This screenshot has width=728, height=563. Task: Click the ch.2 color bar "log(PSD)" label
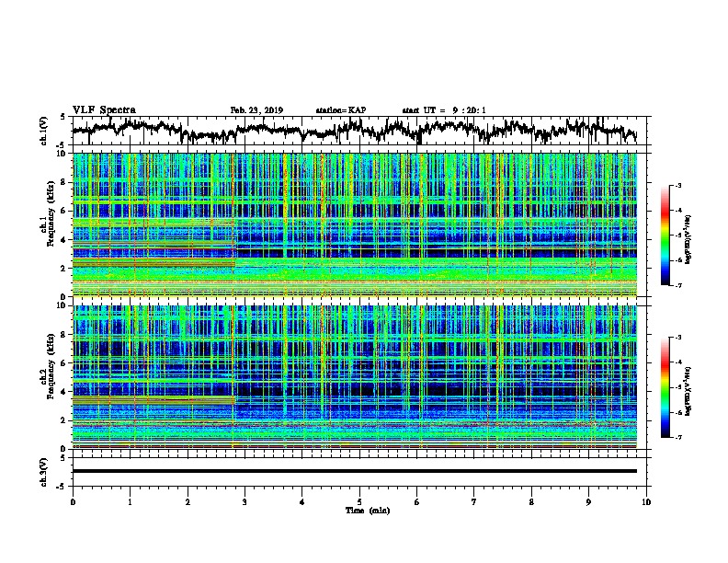click(688, 392)
